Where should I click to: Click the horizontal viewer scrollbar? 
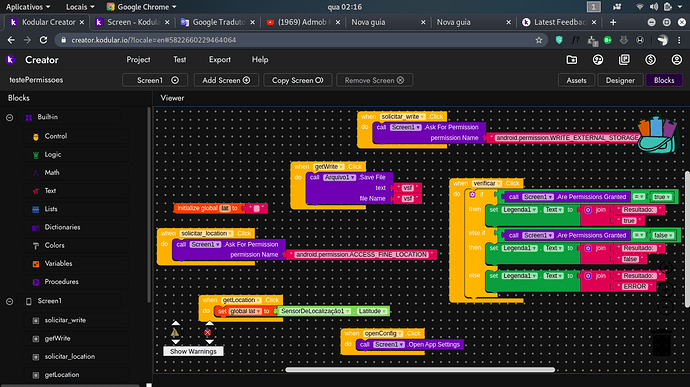point(420,369)
